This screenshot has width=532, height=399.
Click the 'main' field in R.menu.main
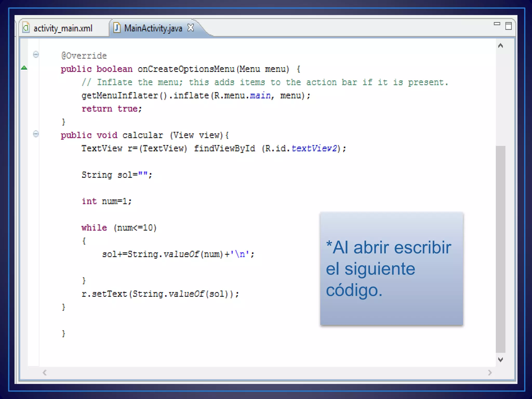click(x=260, y=96)
